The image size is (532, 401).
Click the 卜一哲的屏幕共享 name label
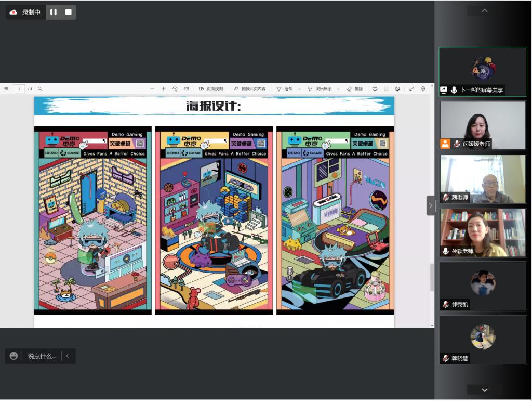482,90
